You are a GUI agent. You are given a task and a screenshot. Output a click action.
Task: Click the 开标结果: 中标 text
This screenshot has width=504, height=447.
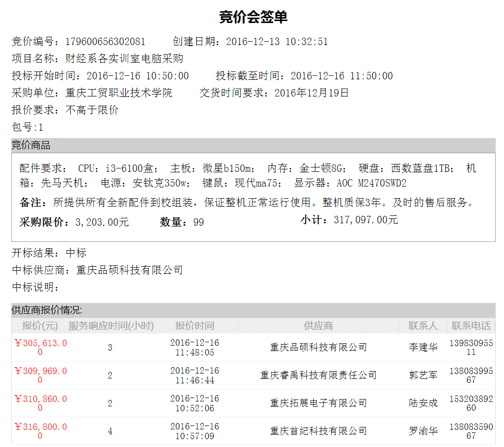click(x=49, y=253)
